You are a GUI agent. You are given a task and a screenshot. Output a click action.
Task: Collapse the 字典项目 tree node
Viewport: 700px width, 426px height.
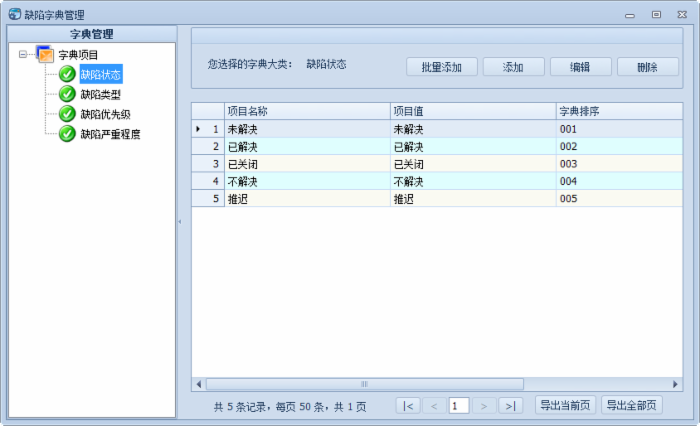[23, 54]
